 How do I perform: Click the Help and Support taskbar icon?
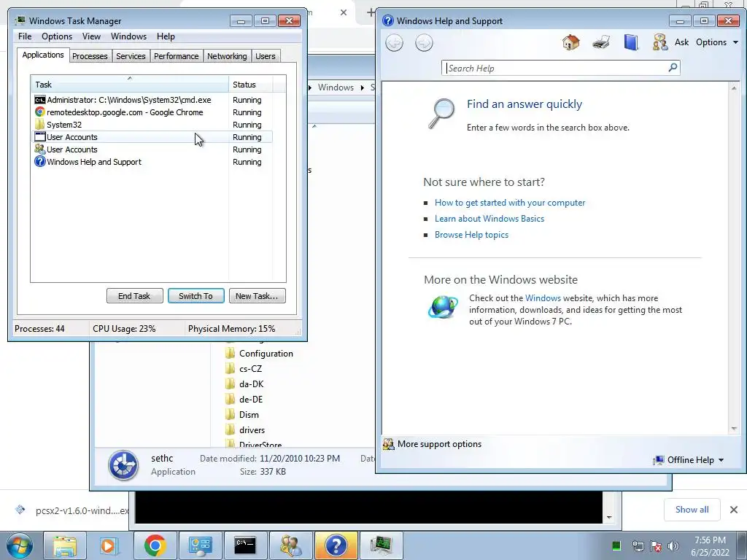click(336, 545)
